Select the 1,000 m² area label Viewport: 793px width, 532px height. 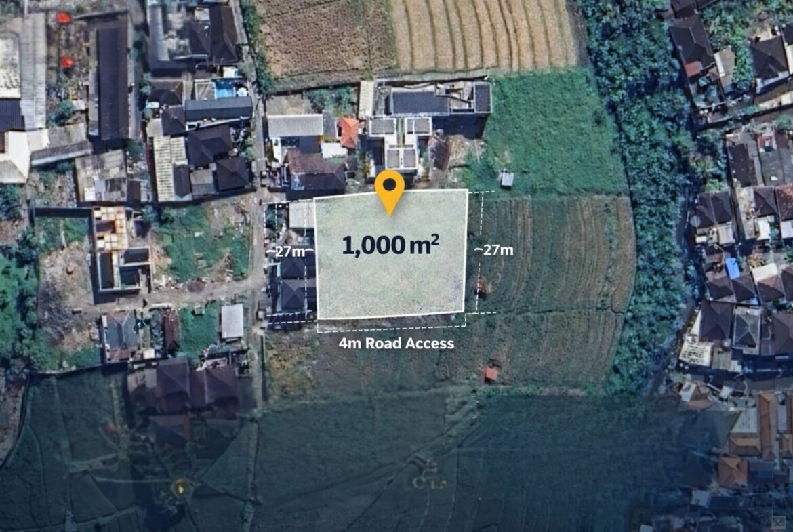pos(390,246)
